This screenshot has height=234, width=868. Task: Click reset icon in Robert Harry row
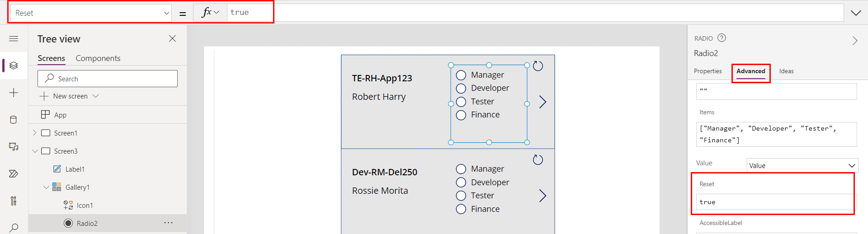pyautogui.click(x=538, y=66)
